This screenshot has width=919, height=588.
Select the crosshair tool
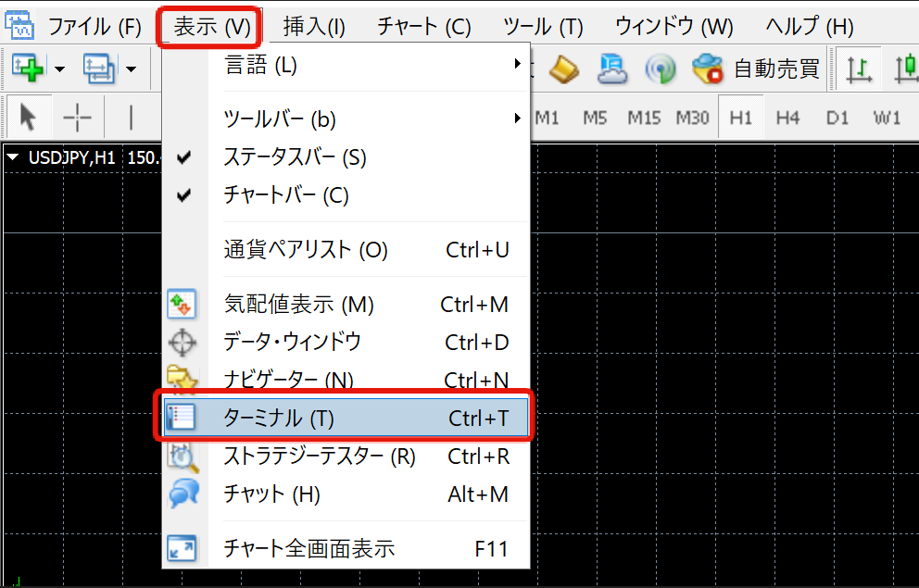(x=78, y=117)
